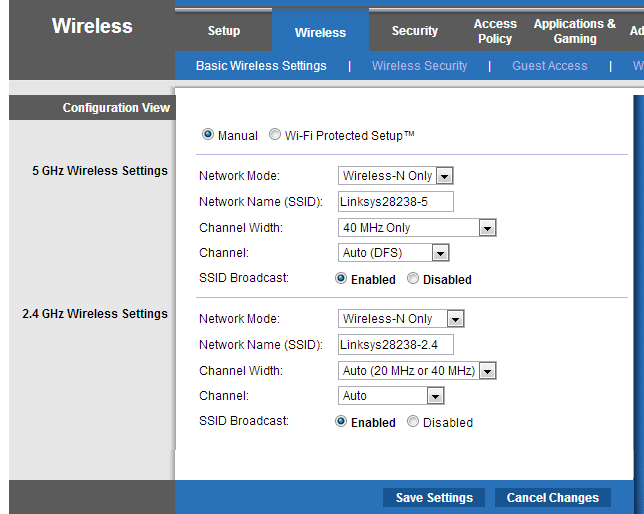Viewport: 644px width, 514px height.
Task: Click the 5 GHz SSID name field
Action: click(x=396, y=202)
